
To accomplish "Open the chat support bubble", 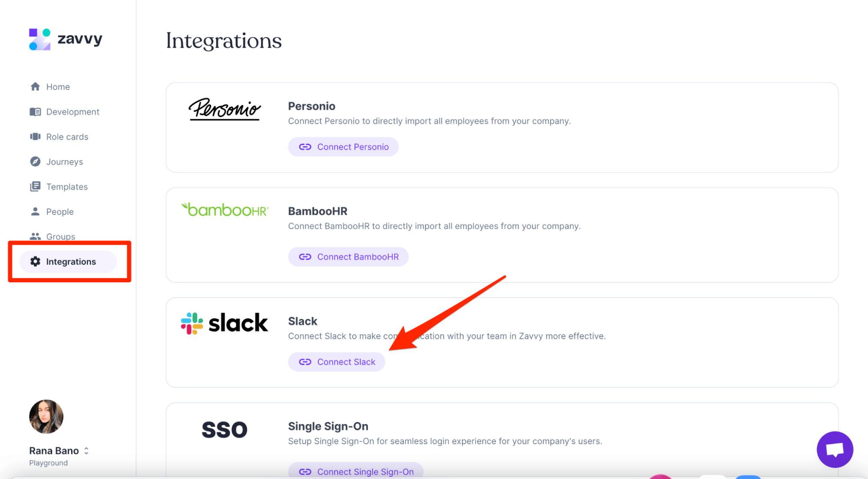I will point(835,449).
